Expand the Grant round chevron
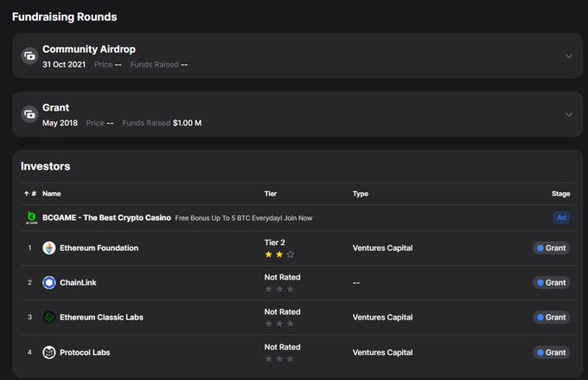The width and height of the screenshot is (588, 380). [568, 114]
